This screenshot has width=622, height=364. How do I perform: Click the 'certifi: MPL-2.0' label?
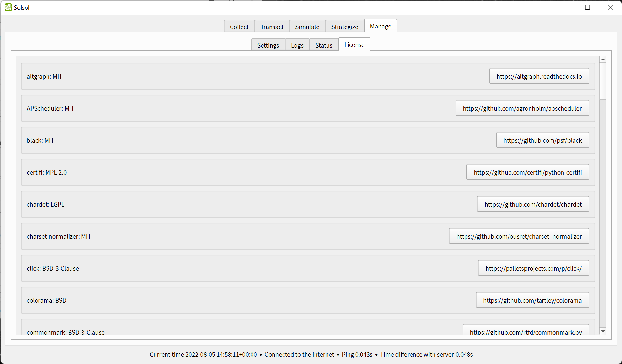tap(47, 172)
